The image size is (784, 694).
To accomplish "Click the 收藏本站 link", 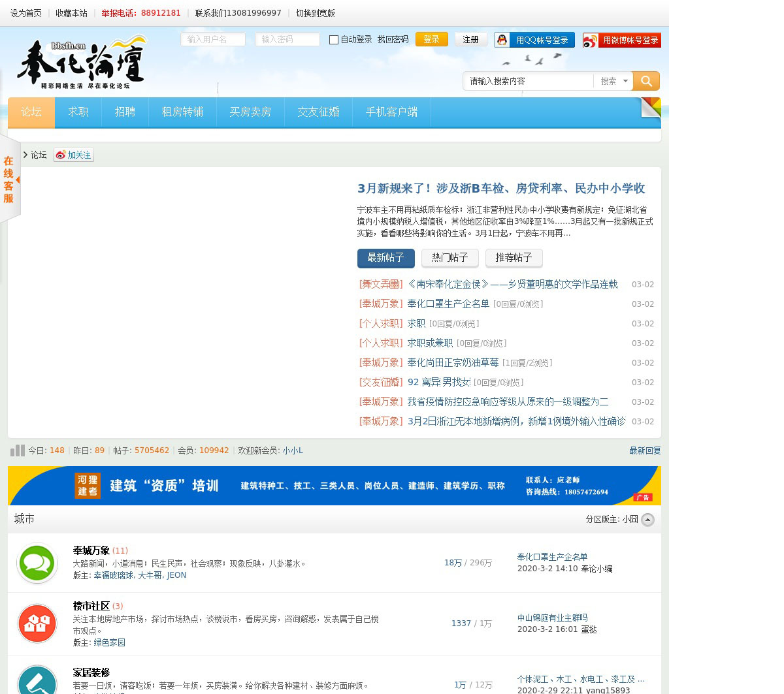I will coord(71,13).
